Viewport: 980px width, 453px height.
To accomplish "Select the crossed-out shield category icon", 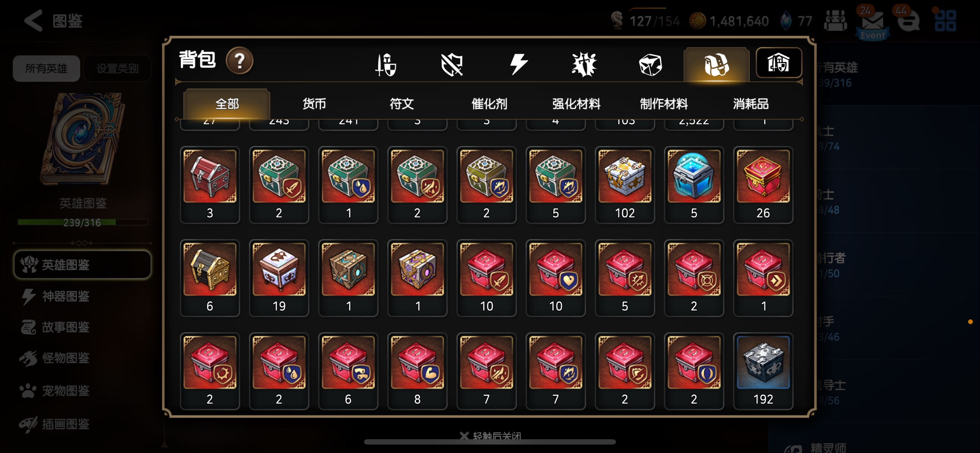I will click(452, 64).
